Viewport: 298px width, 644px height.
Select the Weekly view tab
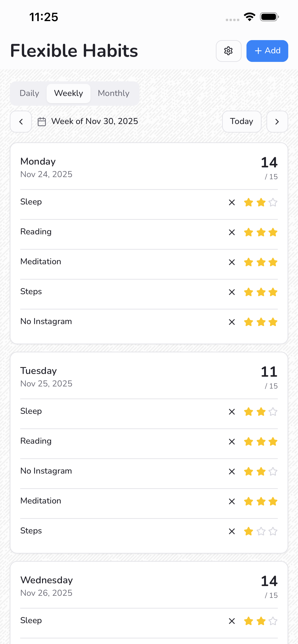pyautogui.click(x=68, y=93)
